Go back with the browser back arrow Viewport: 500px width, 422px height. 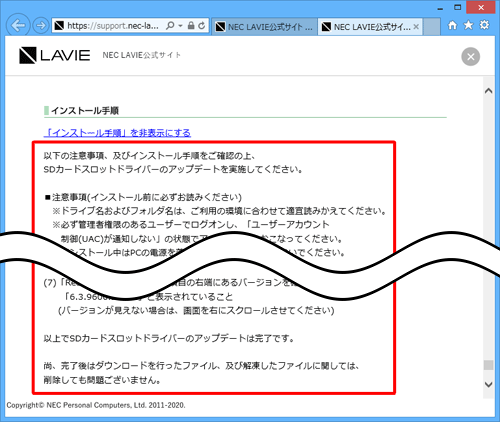coord(18,25)
